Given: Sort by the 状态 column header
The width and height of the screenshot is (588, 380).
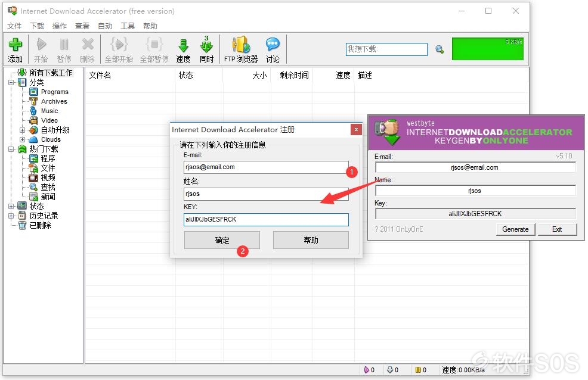Looking at the screenshot, I should pos(199,75).
